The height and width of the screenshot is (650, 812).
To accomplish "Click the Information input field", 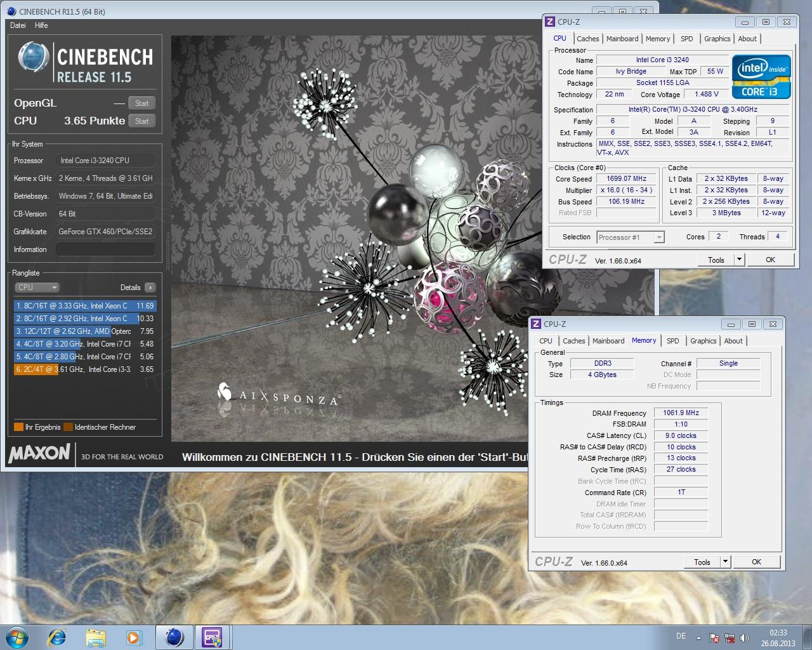I will coord(105,249).
